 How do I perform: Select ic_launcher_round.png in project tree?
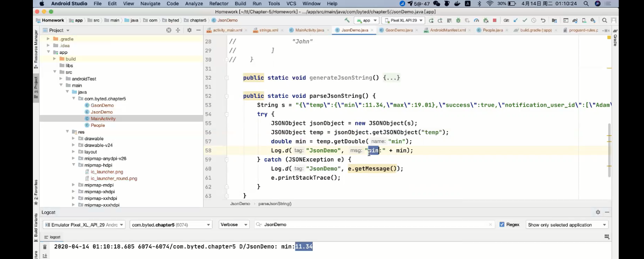click(114, 178)
